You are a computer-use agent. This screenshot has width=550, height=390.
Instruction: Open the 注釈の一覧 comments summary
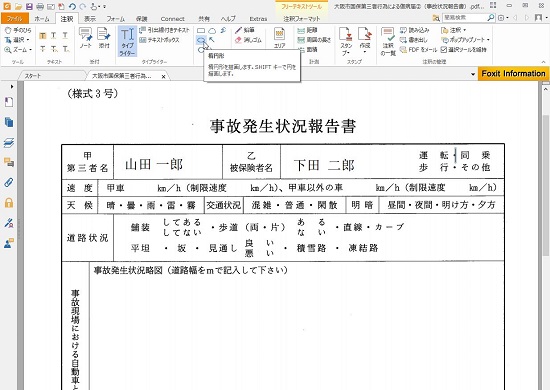[388, 41]
